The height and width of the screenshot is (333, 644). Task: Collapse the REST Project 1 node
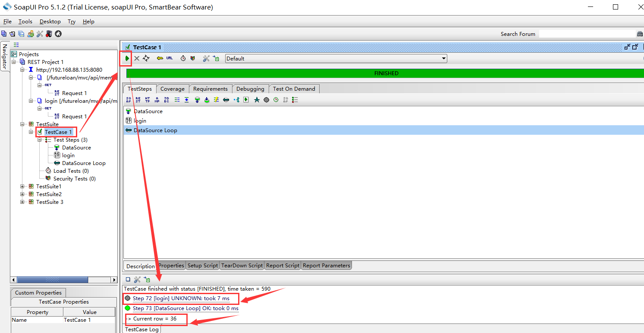coord(14,62)
